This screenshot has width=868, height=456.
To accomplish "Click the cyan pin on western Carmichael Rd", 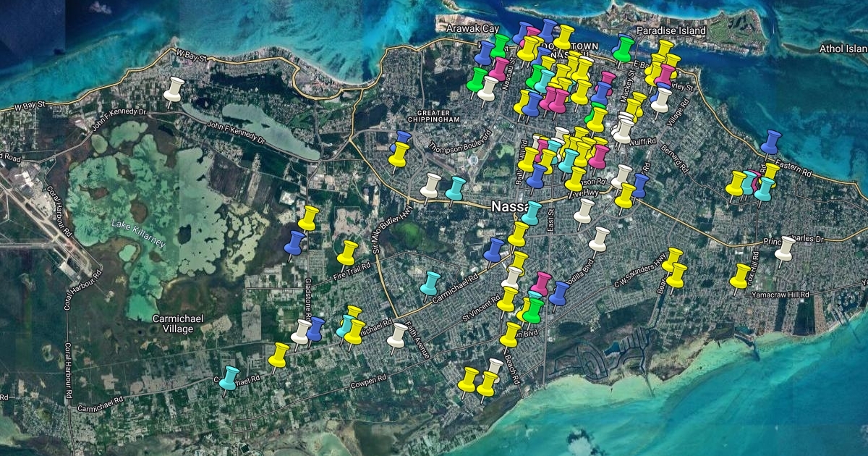I will (229, 378).
